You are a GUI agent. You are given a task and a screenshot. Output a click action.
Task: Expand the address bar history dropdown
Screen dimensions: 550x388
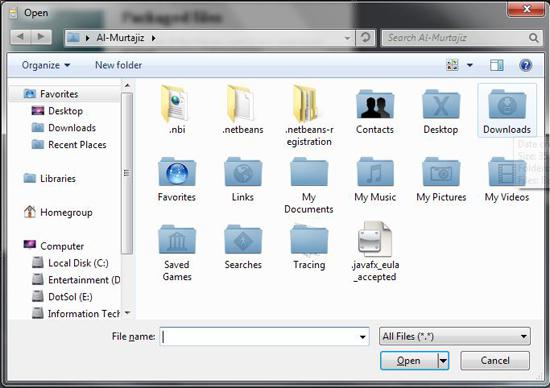(x=347, y=38)
